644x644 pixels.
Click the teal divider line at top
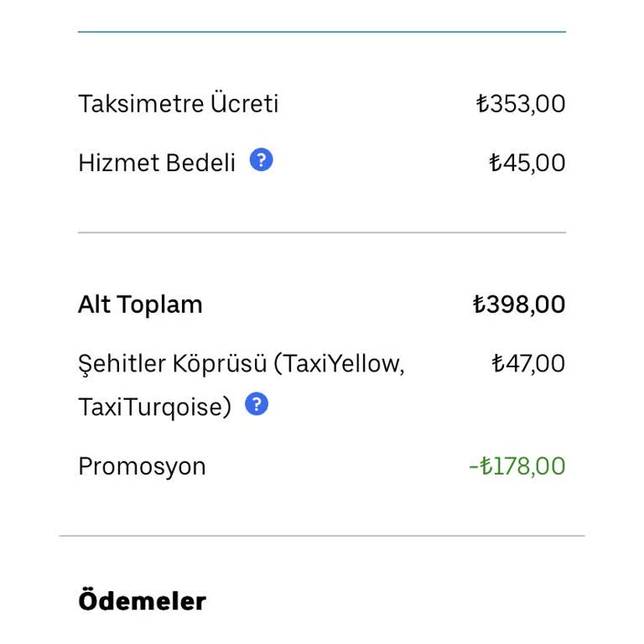[322, 32]
